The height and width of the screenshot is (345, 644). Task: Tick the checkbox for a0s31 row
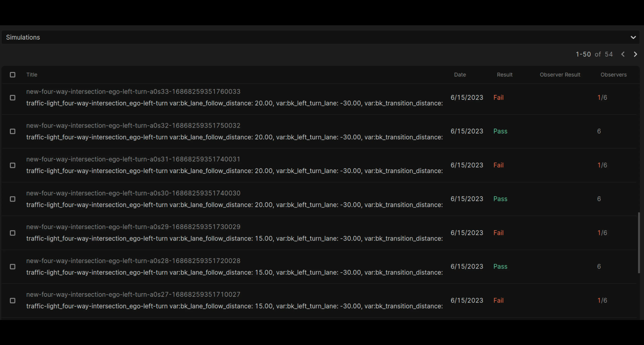point(13,165)
